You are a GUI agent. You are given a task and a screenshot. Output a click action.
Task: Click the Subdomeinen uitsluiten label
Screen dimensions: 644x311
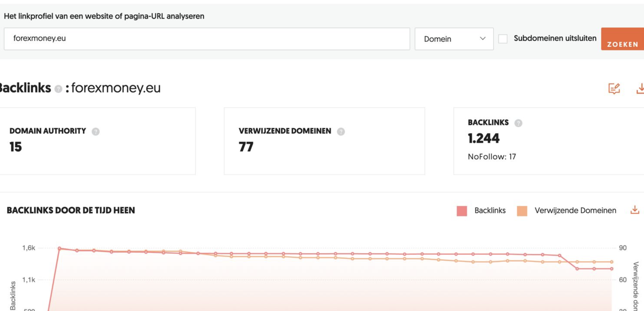pyautogui.click(x=555, y=38)
